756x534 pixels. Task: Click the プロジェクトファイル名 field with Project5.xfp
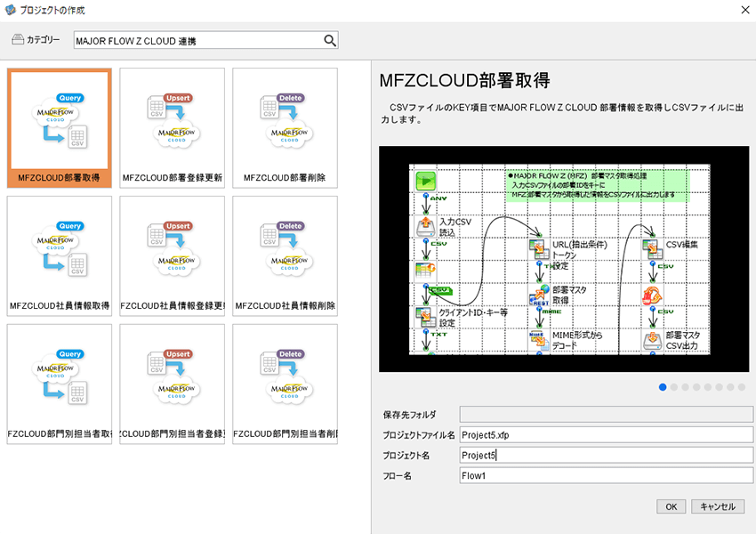point(606,434)
